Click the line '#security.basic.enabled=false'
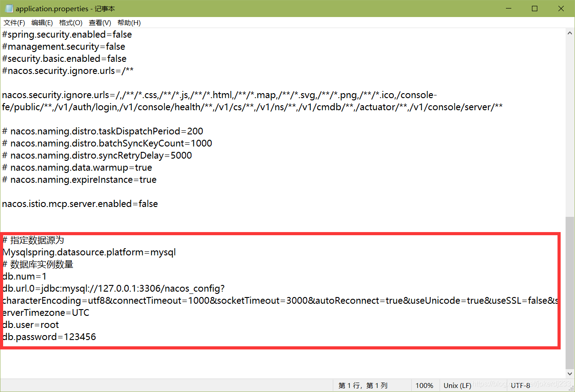The image size is (575, 392). tap(64, 59)
